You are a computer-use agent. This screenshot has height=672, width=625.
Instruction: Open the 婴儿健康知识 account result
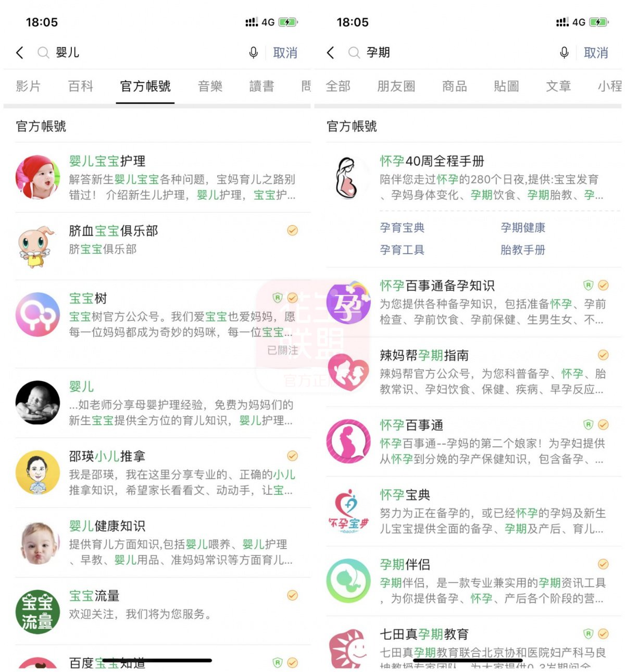(x=162, y=542)
